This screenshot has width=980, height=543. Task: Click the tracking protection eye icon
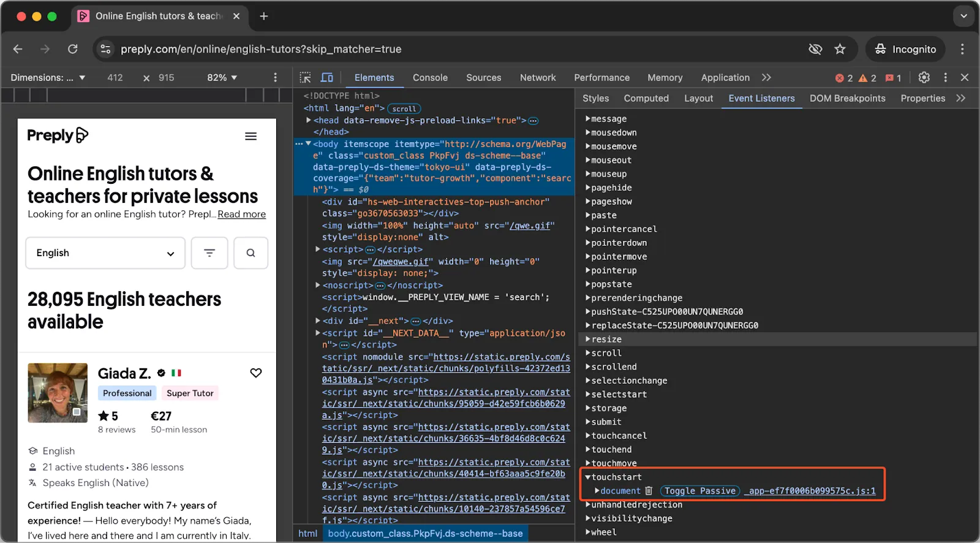click(815, 49)
